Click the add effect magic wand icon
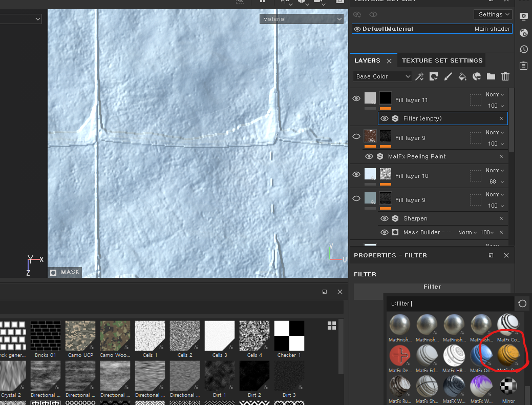Viewport: 532px width, 405px height. tap(419, 76)
